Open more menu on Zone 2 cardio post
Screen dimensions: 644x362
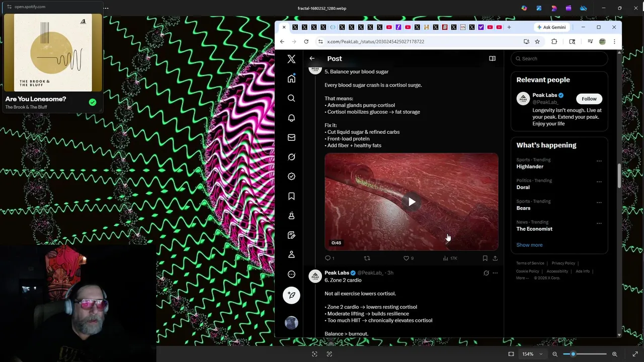pyautogui.click(x=495, y=273)
